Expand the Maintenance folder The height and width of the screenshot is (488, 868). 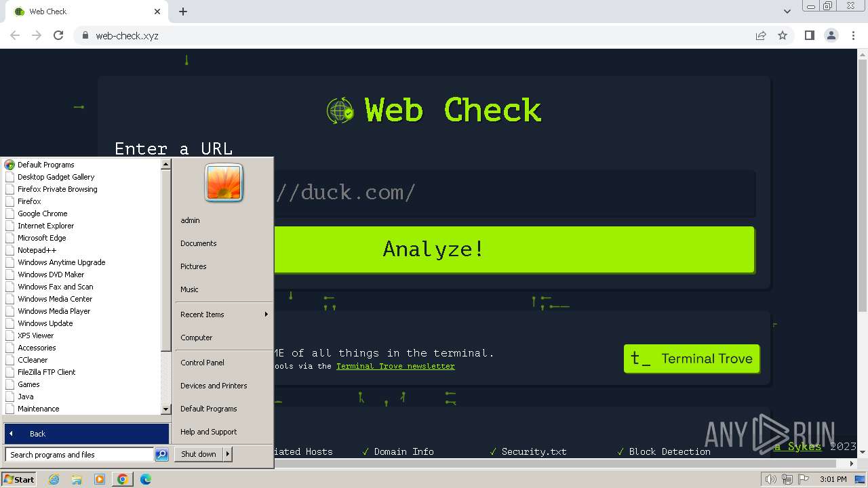coord(38,409)
